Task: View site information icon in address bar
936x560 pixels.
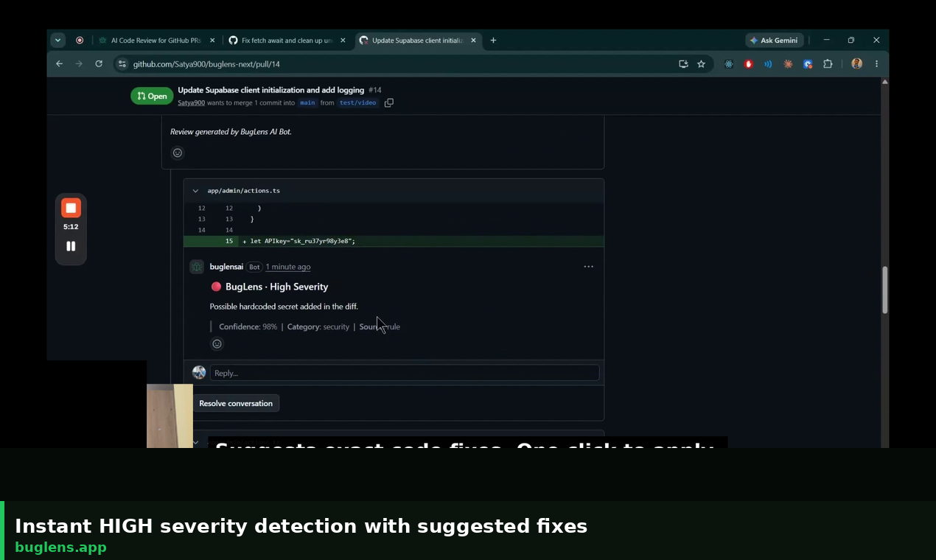Action: point(122,64)
